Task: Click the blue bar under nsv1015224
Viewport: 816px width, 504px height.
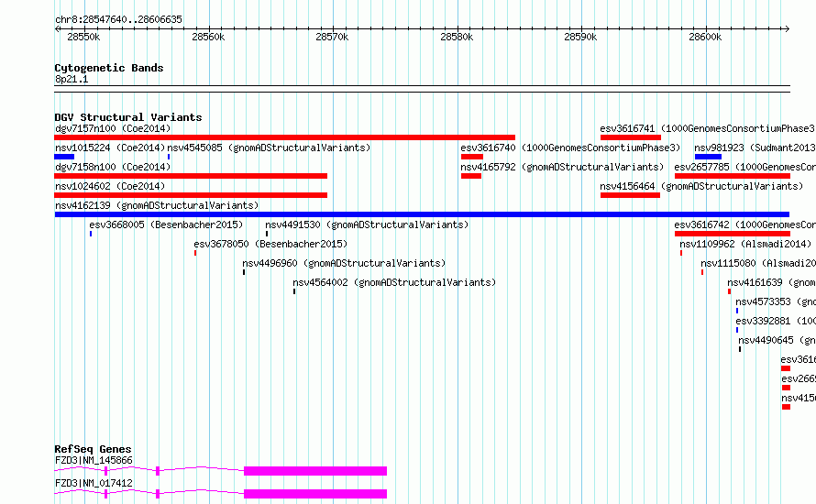Action: coord(64,157)
